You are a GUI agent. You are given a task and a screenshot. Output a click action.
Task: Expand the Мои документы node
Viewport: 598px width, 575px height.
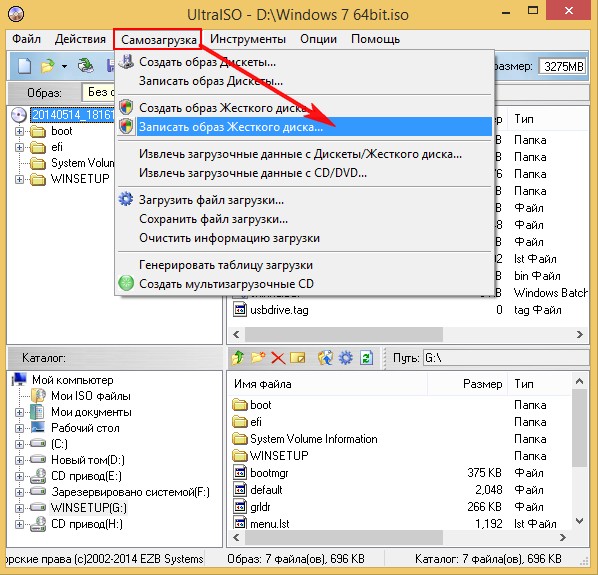coord(19,412)
